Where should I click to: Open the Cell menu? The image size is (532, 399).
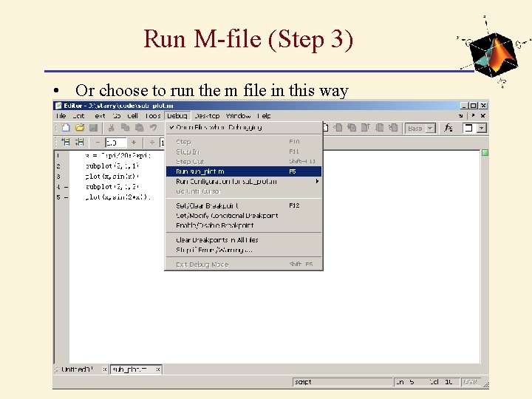click(x=133, y=116)
